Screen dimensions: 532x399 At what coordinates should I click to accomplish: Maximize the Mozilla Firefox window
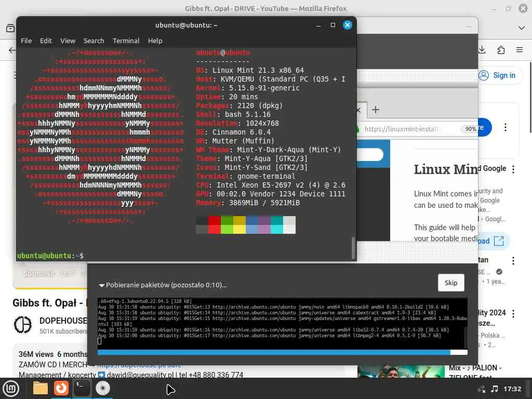[x=508, y=8]
